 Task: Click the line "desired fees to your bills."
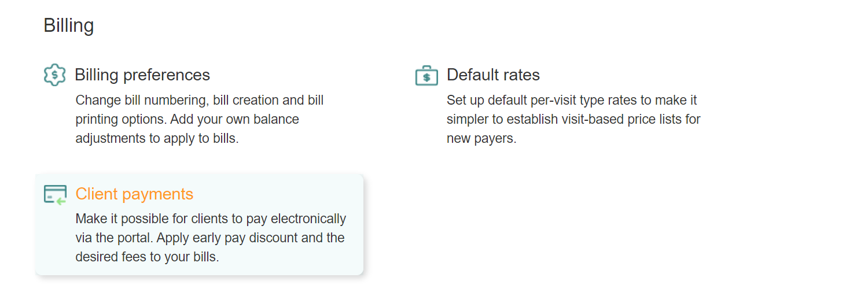(147, 257)
